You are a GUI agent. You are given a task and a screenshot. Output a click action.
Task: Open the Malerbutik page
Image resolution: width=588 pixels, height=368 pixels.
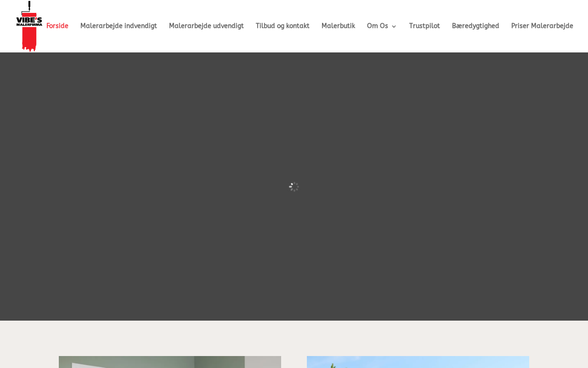point(338,26)
